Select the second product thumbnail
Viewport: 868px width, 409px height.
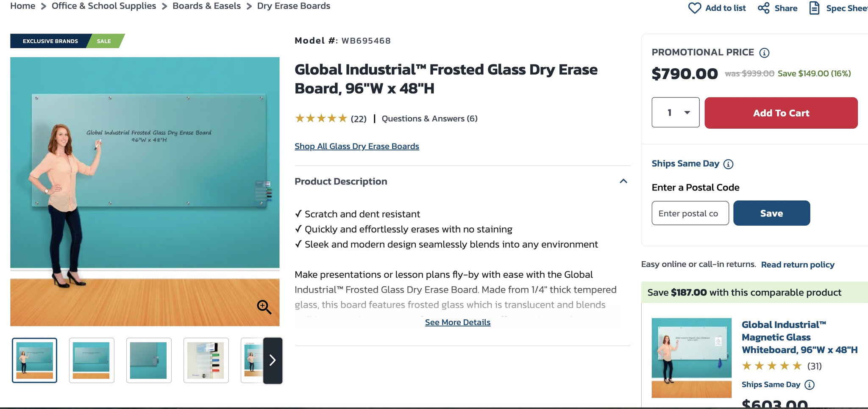point(92,360)
